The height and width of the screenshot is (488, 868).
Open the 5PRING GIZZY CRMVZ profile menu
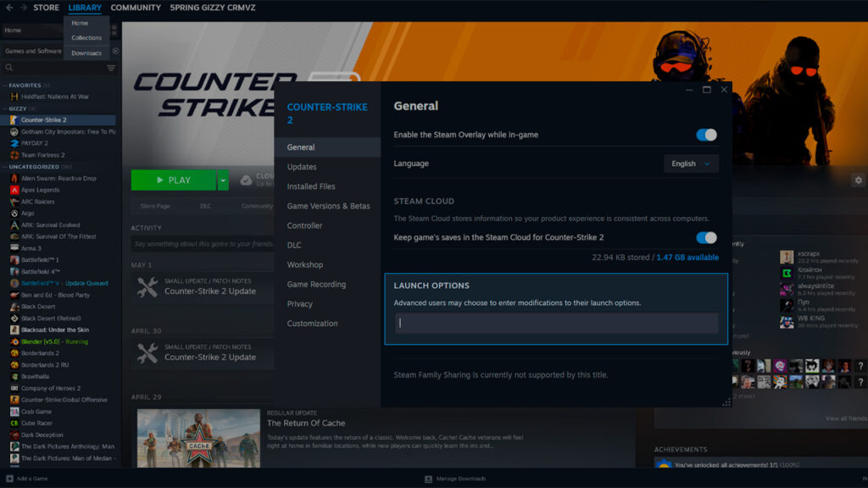click(x=213, y=8)
